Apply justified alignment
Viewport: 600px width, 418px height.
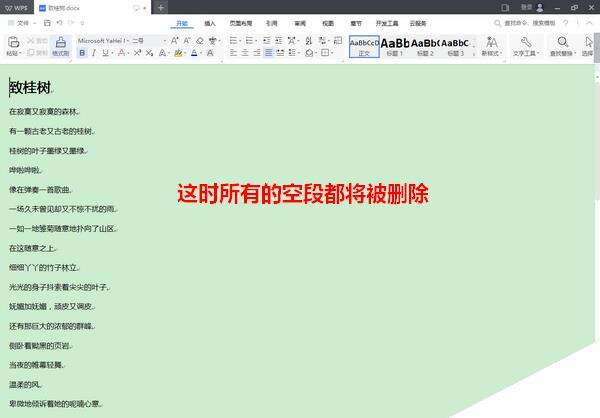tap(269, 53)
